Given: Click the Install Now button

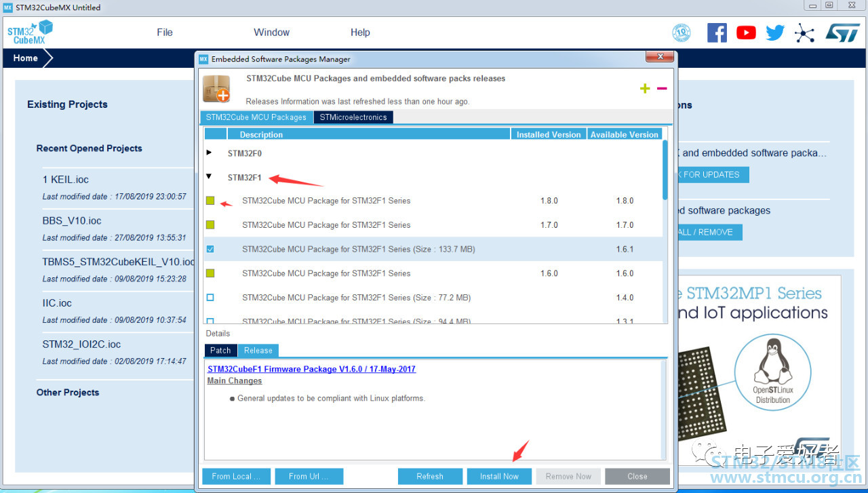Looking at the screenshot, I should coord(500,476).
